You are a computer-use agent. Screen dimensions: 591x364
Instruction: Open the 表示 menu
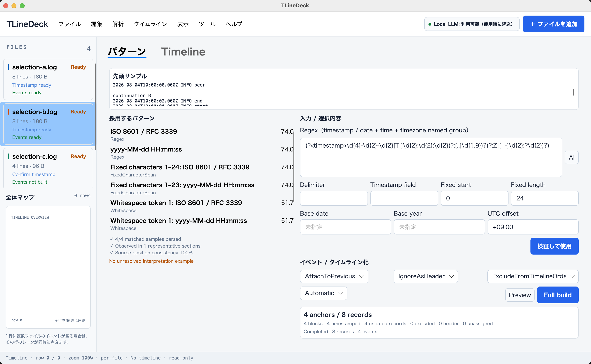click(x=183, y=24)
